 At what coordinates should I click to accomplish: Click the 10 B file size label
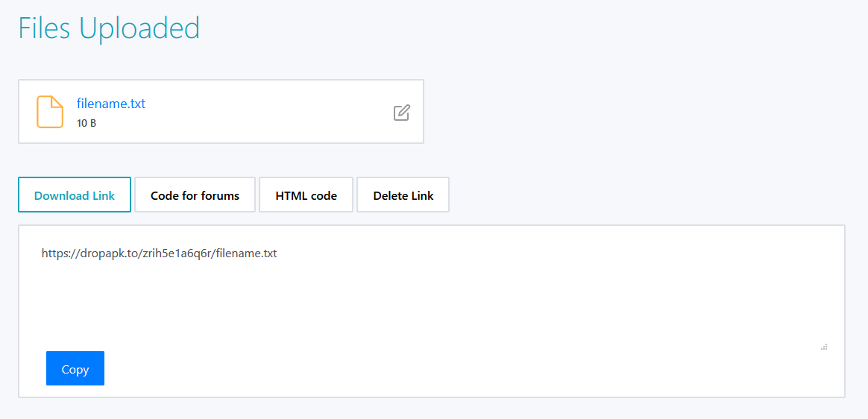pos(87,123)
